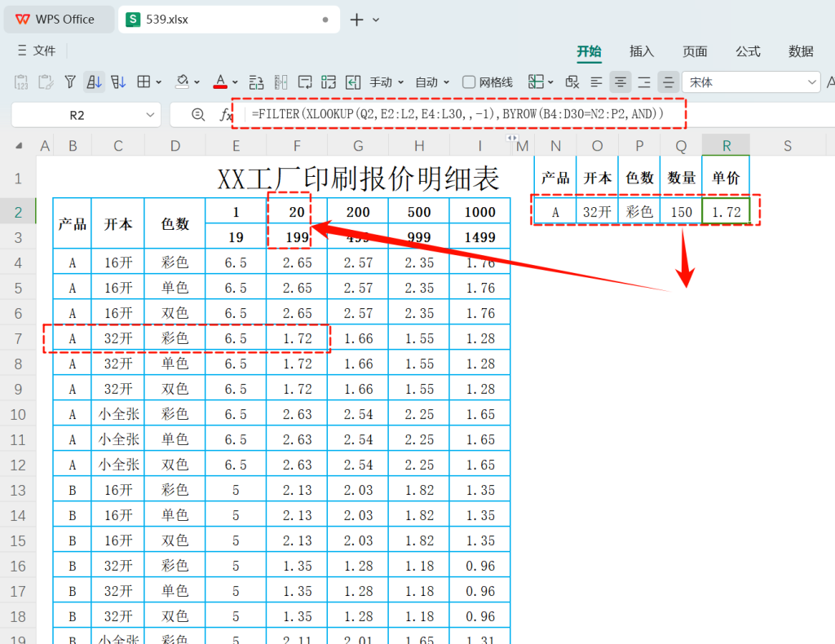The height and width of the screenshot is (644, 835).
Task: Click the merge cells icon
Action: [329, 82]
